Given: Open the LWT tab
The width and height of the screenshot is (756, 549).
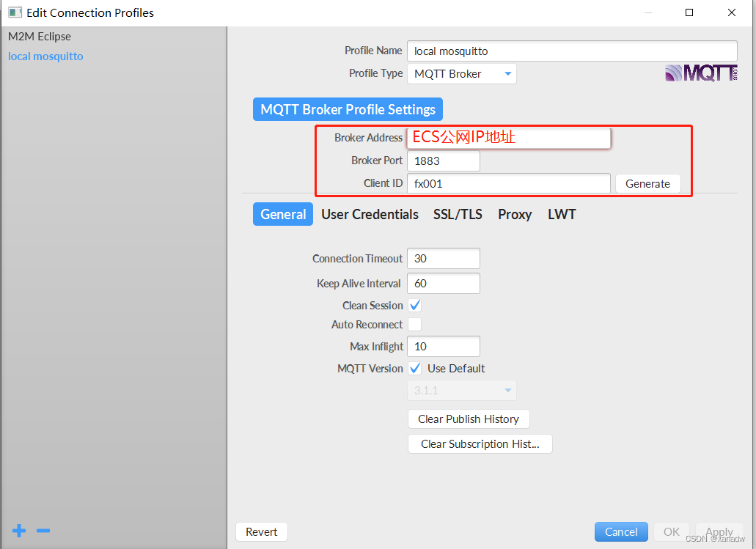Looking at the screenshot, I should point(562,214).
